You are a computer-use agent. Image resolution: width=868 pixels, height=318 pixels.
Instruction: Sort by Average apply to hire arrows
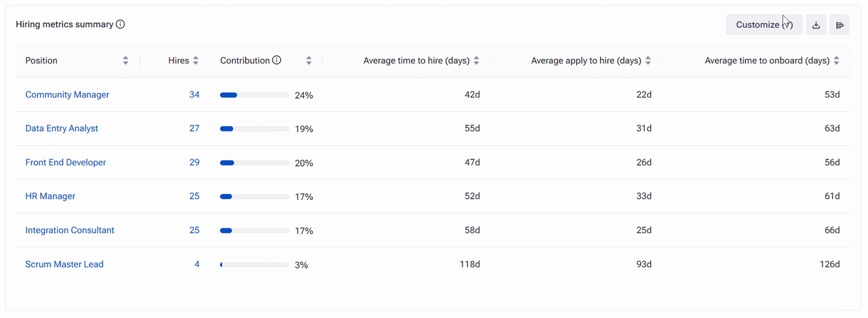[648, 60]
